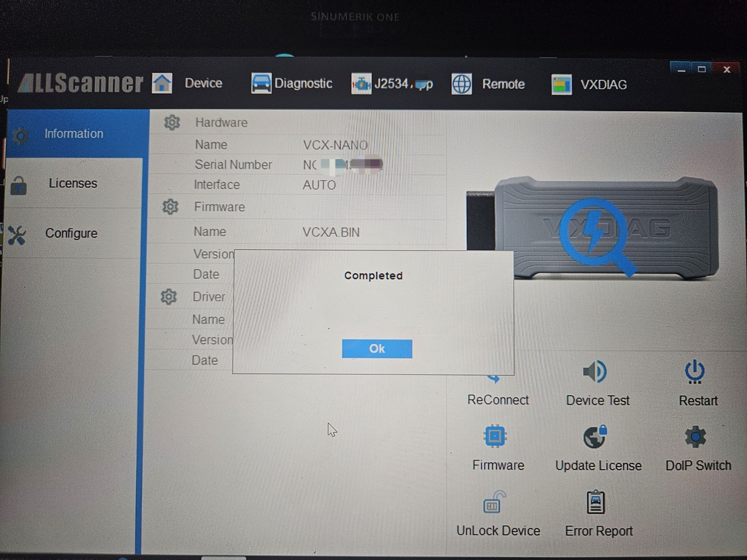Viewport: 747px width, 560px height.
Task: Click the Update License label
Action: coord(598,466)
